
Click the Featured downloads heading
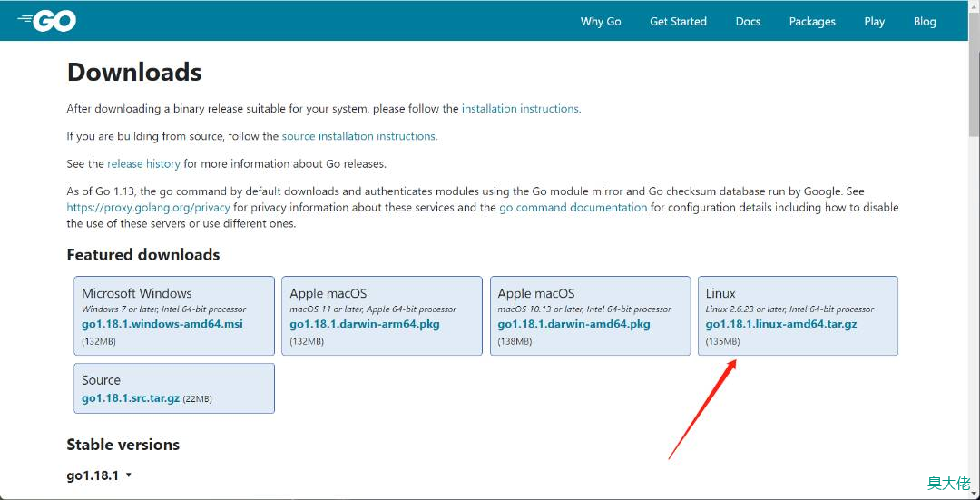pyautogui.click(x=143, y=255)
